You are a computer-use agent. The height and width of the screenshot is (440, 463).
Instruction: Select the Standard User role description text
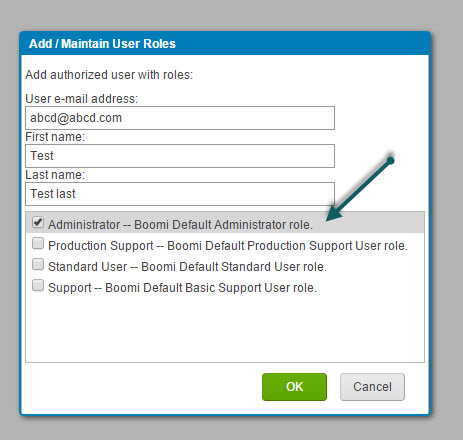pos(187,267)
